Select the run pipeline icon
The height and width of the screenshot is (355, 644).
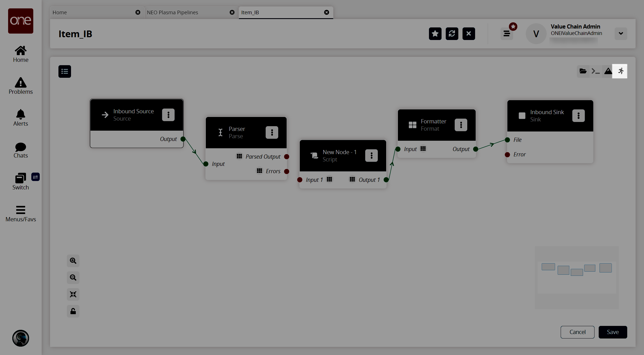click(x=620, y=71)
